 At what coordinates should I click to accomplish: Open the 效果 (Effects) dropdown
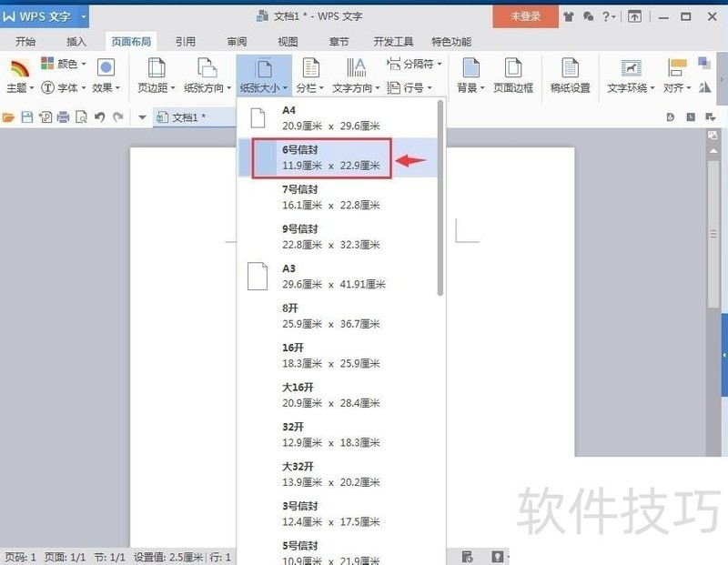tap(106, 76)
